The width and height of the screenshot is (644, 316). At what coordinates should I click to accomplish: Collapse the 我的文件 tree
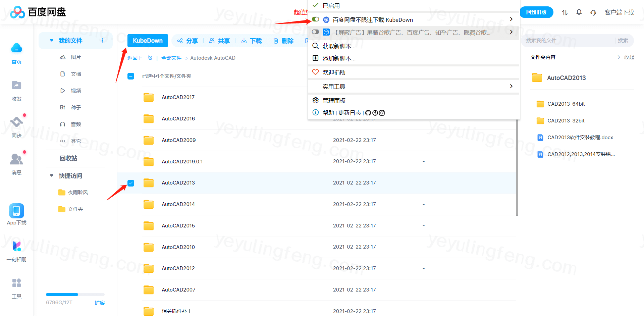pyautogui.click(x=52, y=40)
